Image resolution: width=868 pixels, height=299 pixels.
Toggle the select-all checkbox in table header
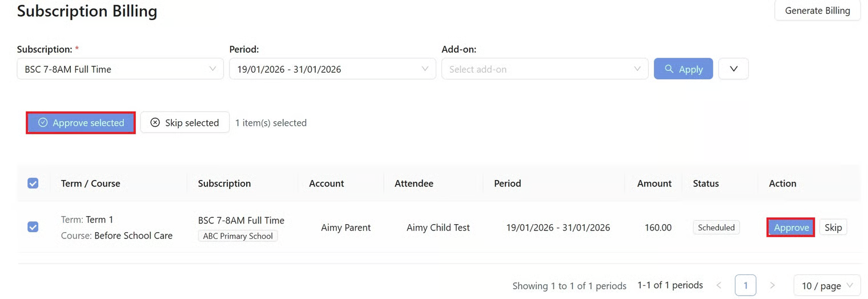33,184
